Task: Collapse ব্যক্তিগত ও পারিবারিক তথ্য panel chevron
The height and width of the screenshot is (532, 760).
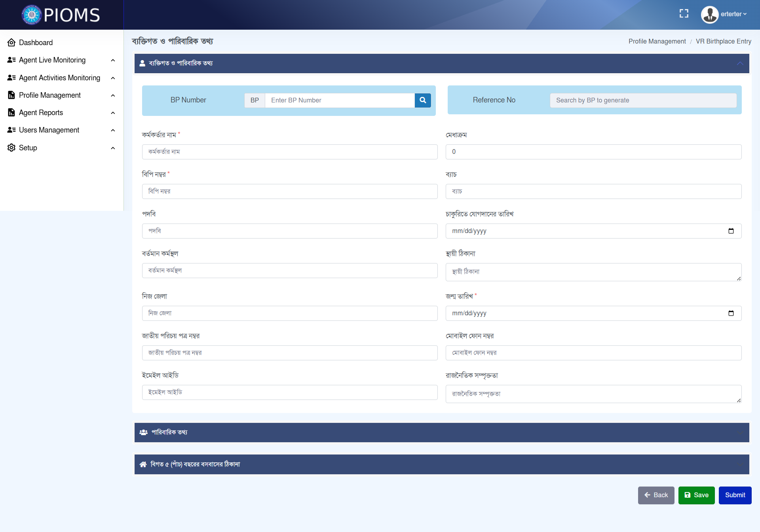Action: pos(740,64)
